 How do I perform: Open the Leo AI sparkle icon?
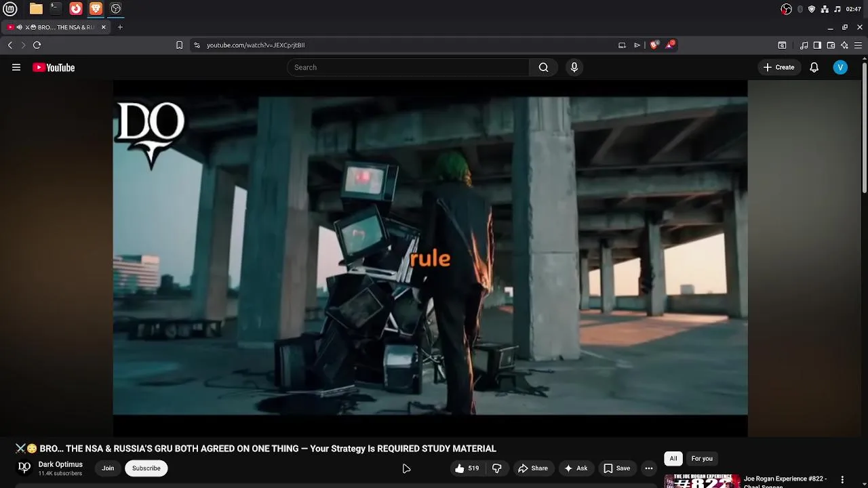844,45
